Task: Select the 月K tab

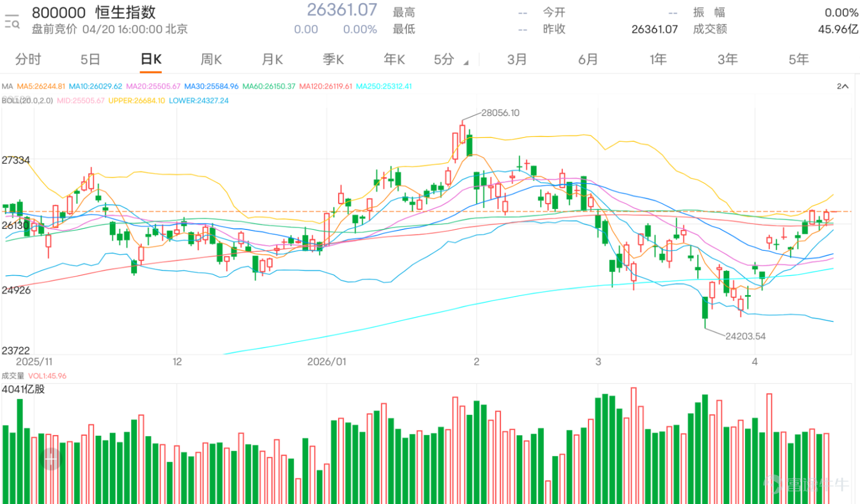Action: (273, 60)
